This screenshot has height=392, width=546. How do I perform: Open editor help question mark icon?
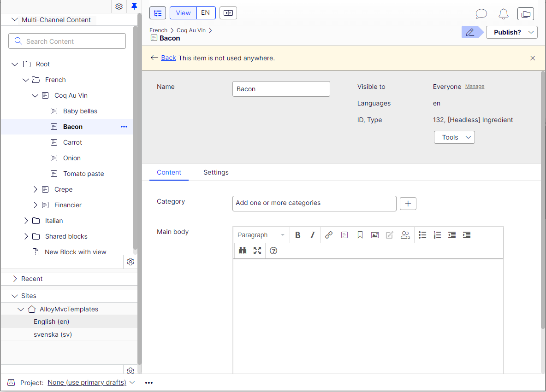click(x=274, y=251)
